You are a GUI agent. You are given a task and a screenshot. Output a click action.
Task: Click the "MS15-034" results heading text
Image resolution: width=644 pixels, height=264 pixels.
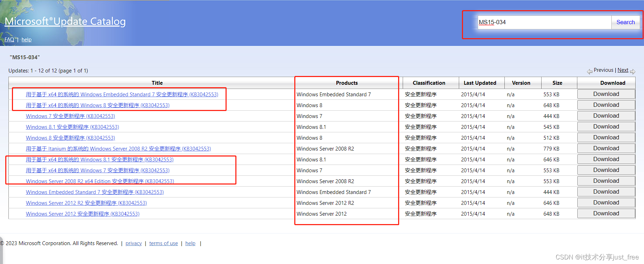point(25,57)
